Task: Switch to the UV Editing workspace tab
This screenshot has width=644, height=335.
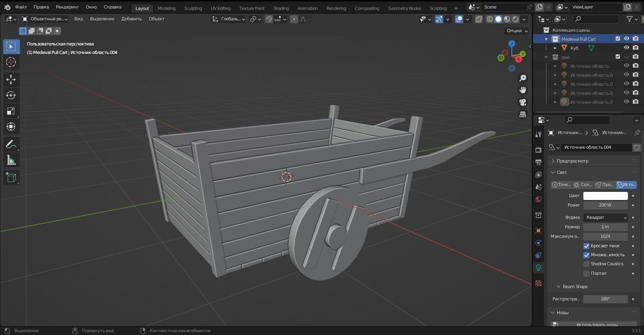Action: [x=220, y=8]
